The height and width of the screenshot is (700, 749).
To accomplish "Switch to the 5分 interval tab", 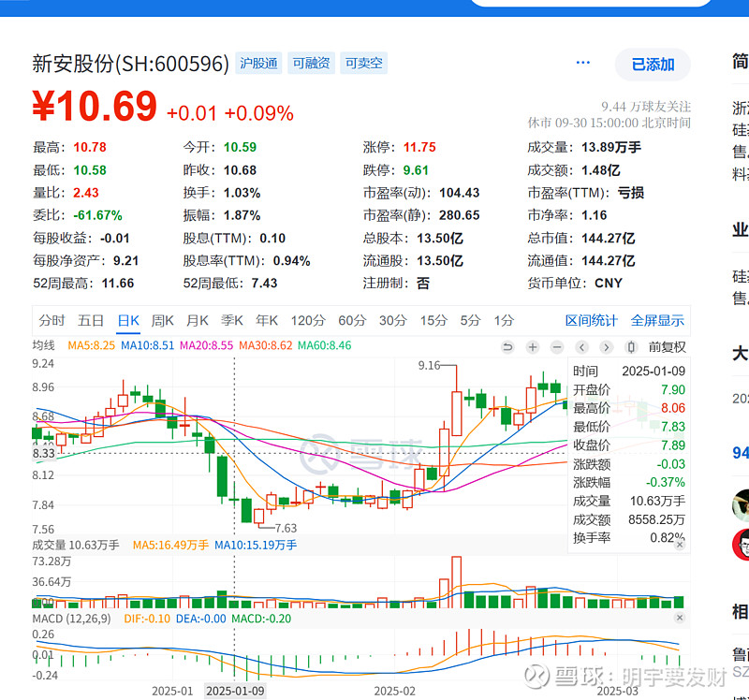I will point(471,320).
